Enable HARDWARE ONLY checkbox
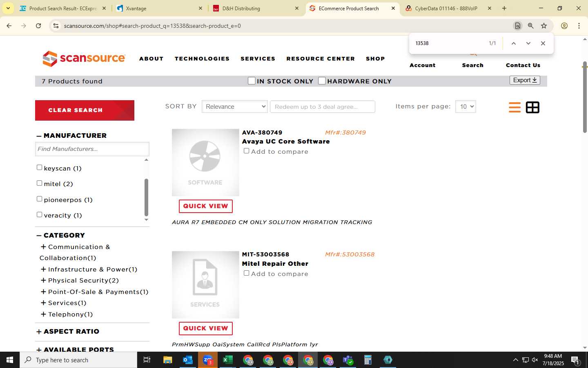This screenshot has width=588, height=368. pyautogui.click(x=322, y=81)
